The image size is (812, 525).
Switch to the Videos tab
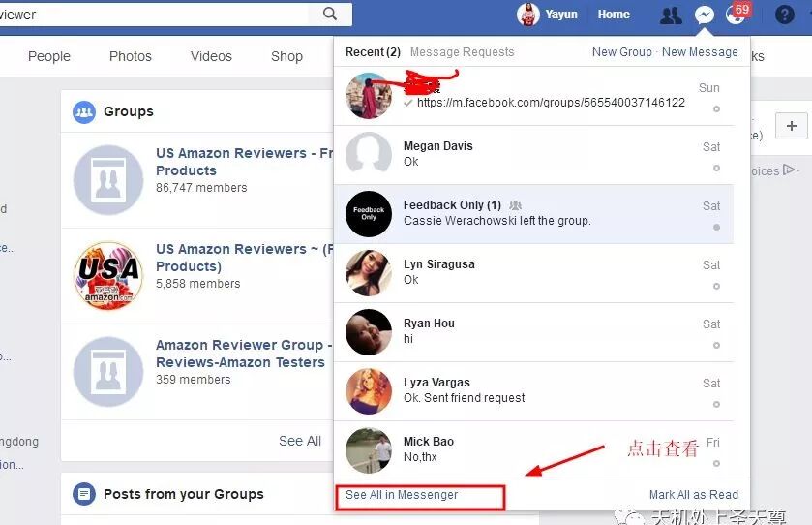tap(211, 56)
